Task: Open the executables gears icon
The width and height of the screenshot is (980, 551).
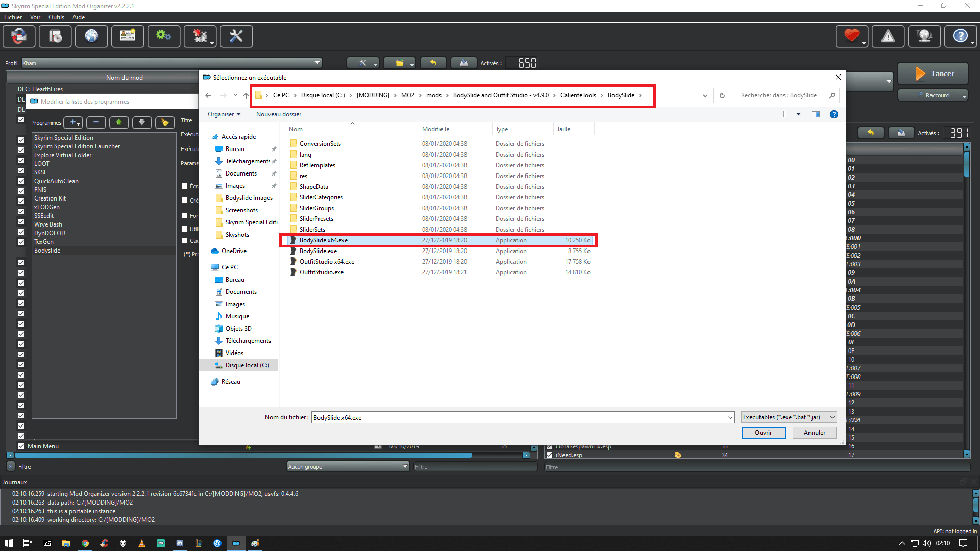Action: pyautogui.click(x=164, y=36)
